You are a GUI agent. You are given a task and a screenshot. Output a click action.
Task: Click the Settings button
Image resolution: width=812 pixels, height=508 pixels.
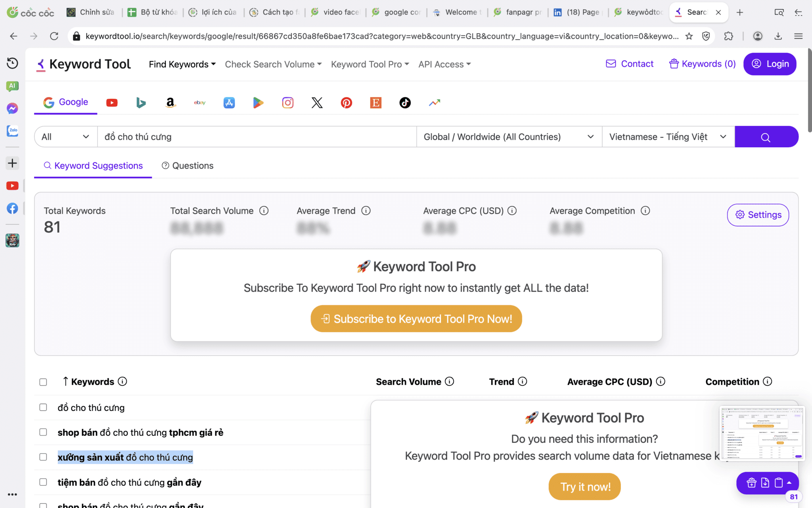758,215
